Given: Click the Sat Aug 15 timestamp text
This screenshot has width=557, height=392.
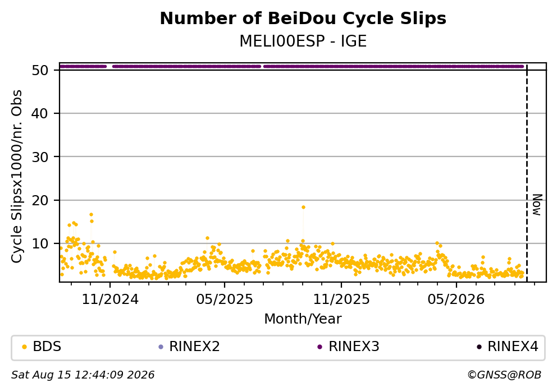Looking at the screenshot, I should click(83, 375).
